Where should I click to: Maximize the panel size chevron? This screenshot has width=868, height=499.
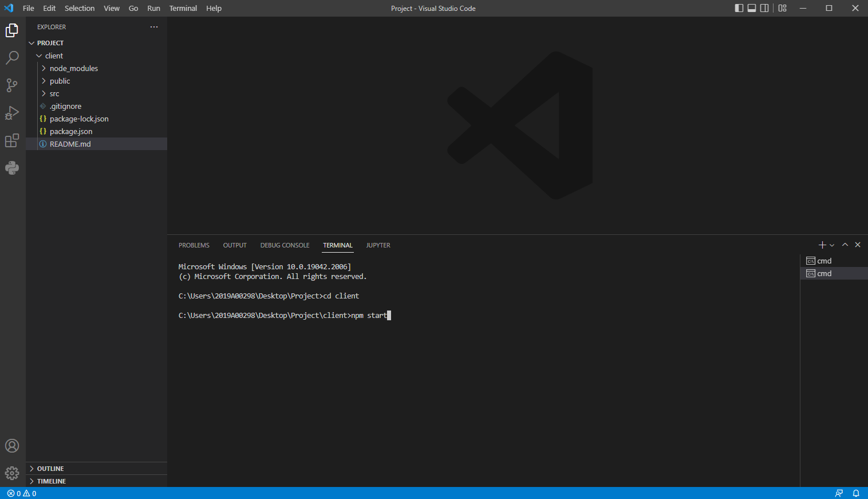point(845,245)
